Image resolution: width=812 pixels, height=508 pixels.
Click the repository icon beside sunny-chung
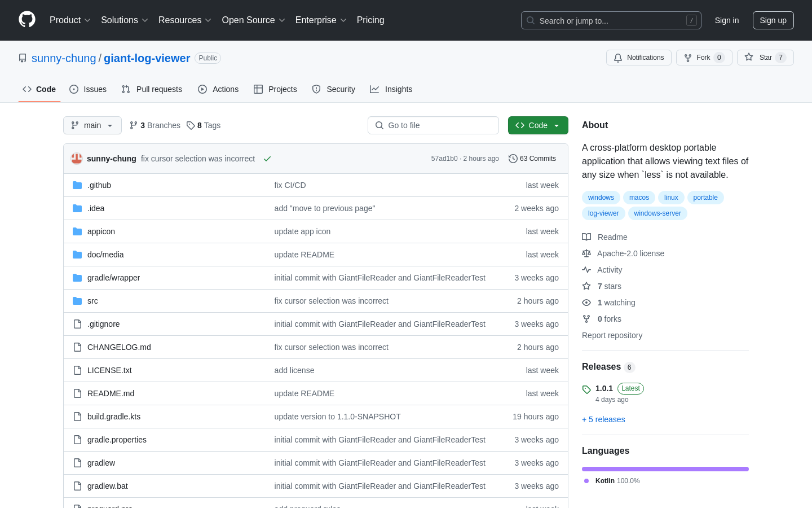pyautogui.click(x=23, y=58)
